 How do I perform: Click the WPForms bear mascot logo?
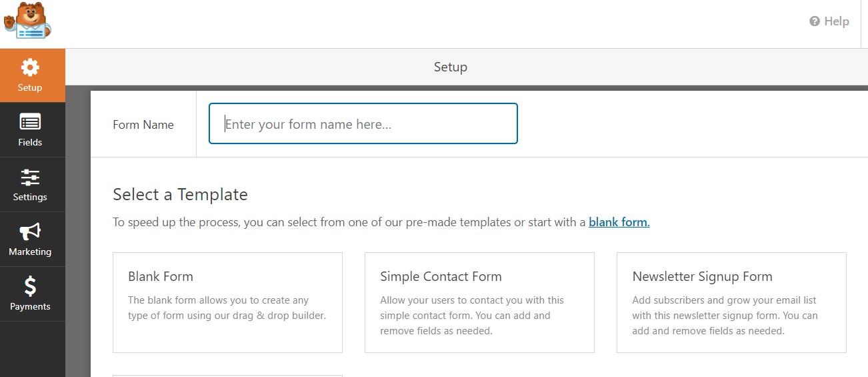click(x=27, y=20)
